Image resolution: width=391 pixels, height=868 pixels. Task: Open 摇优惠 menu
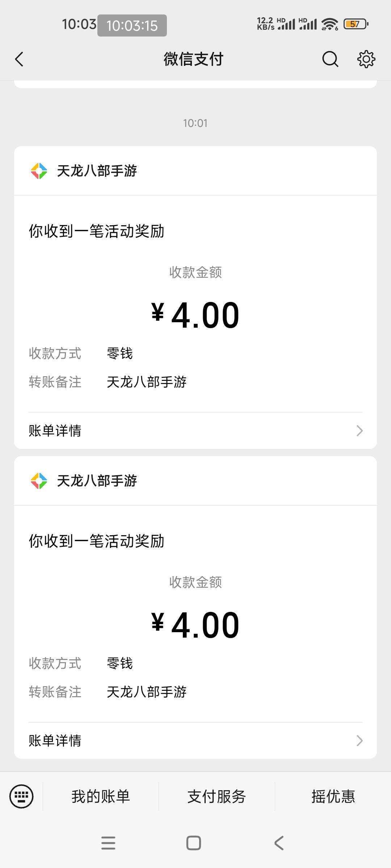333,796
